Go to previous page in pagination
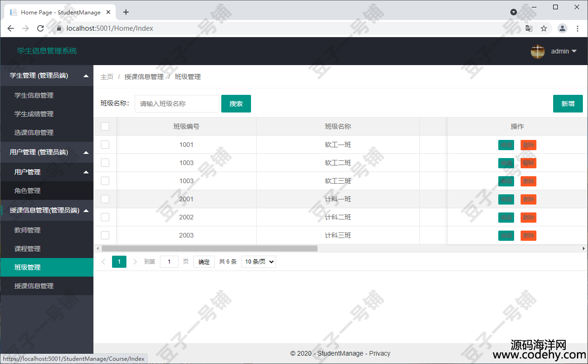 104,262
